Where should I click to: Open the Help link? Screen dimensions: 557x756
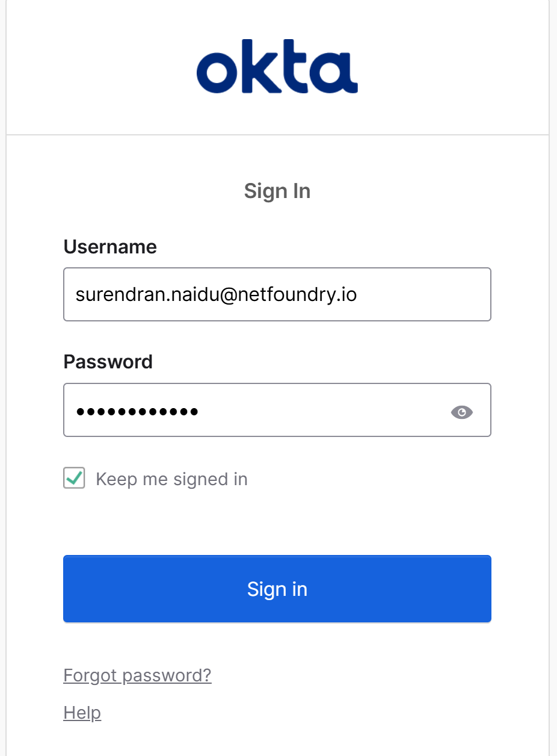(x=82, y=713)
